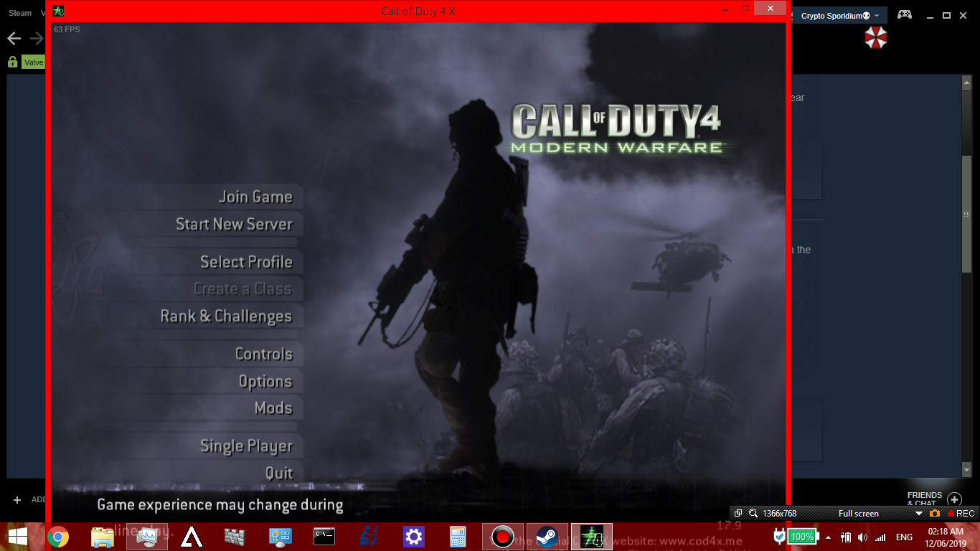
Task: Click the 1366x768 resolution text
Action: coord(779,514)
